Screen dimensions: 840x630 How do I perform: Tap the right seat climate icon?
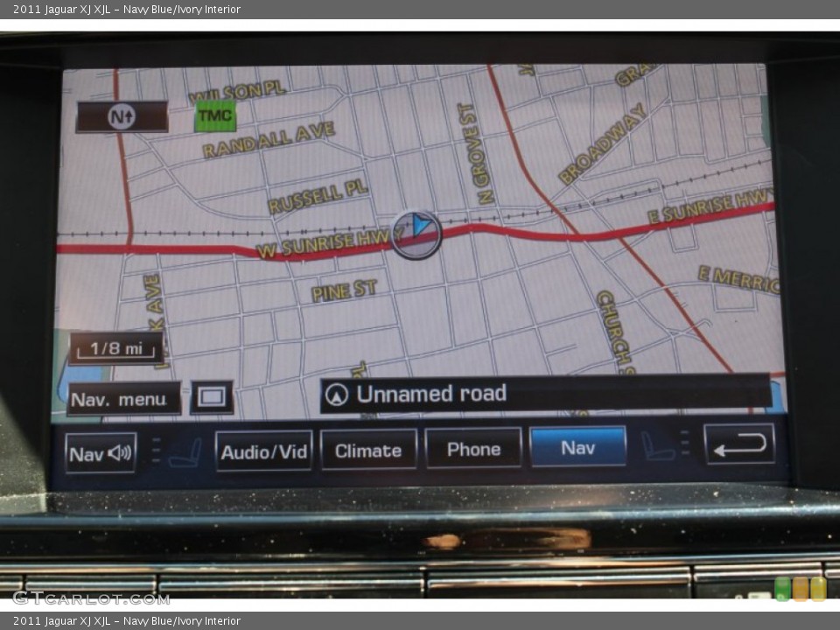pyautogui.click(x=657, y=445)
